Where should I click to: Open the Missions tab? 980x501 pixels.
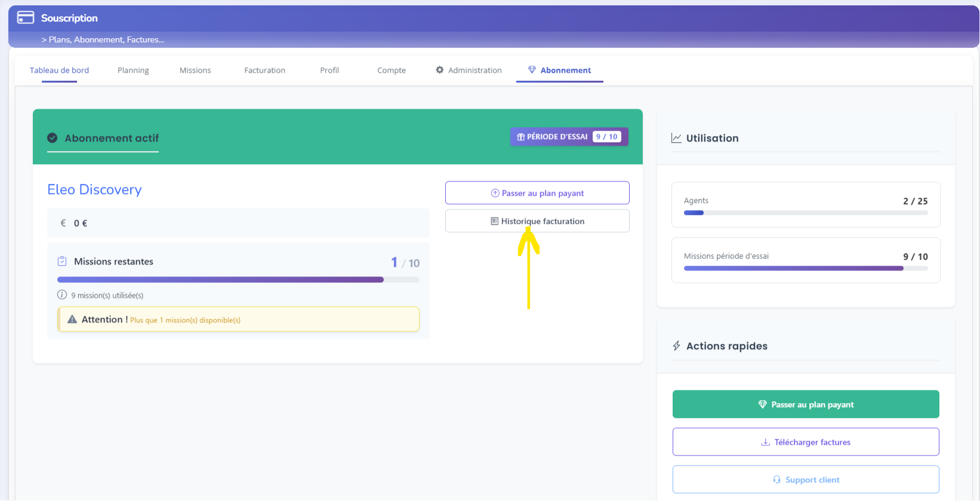195,70
